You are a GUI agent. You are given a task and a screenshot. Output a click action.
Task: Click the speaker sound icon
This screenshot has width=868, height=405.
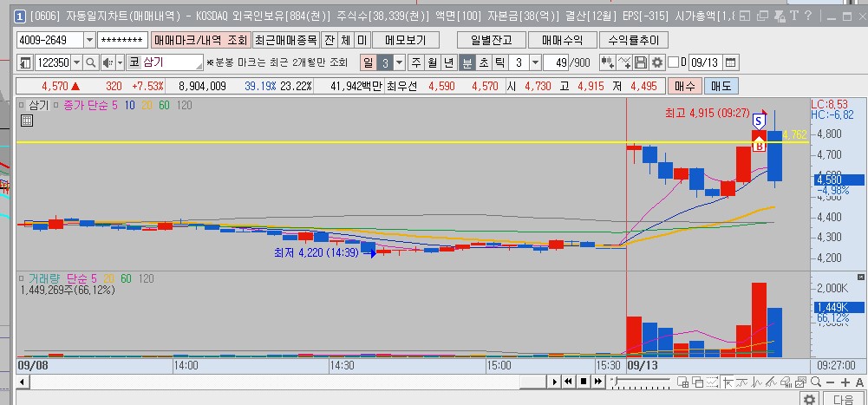(x=108, y=62)
